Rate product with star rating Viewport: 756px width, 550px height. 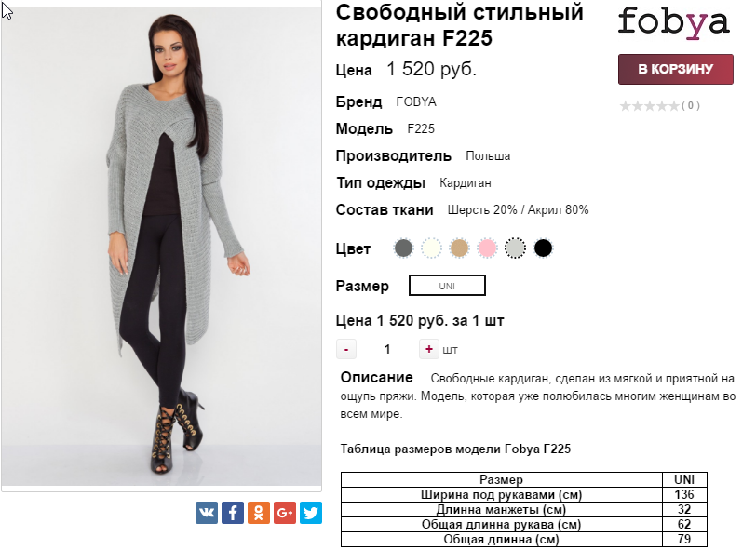(x=649, y=105)
